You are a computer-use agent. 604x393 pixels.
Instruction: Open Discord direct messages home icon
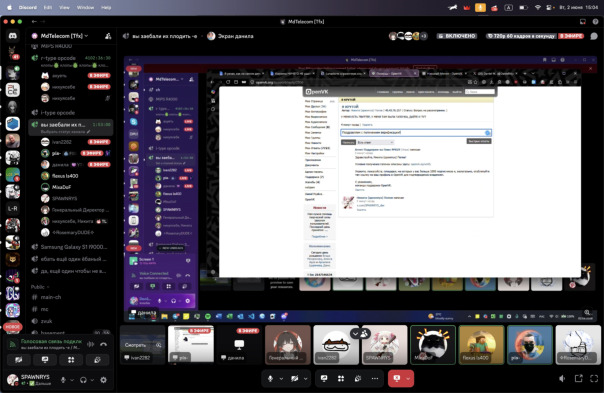pos(13,36)
